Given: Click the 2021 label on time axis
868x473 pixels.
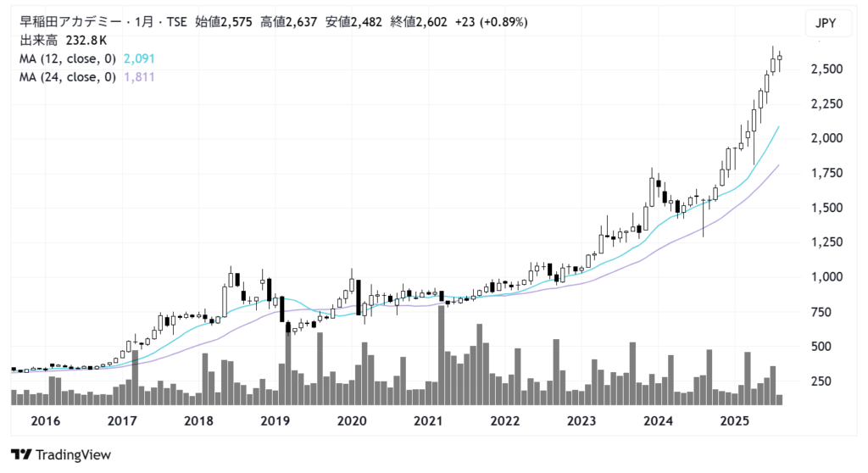Looking at the screenshot, I should click(x=428, y=421).
